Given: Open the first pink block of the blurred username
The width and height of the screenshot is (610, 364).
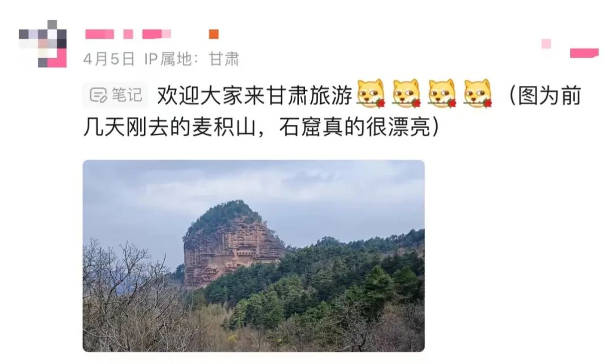Looking at the screenshot, I should (99, 34).
